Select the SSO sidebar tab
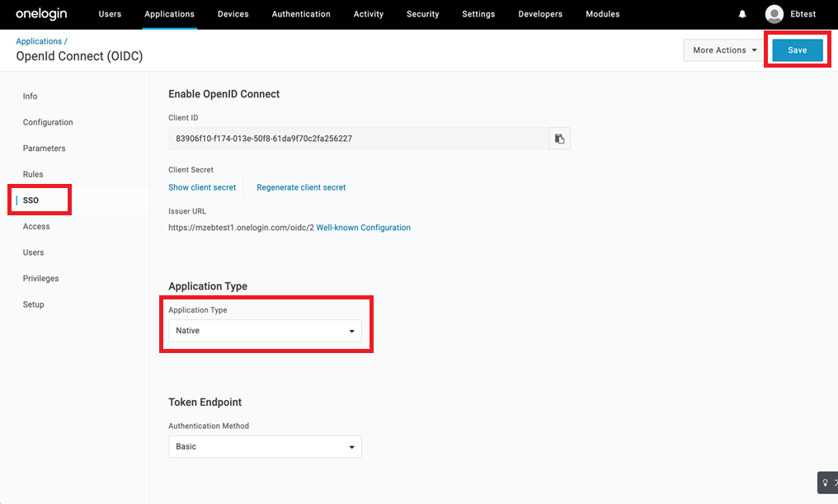The image size is (838, 504). (31, 200)
